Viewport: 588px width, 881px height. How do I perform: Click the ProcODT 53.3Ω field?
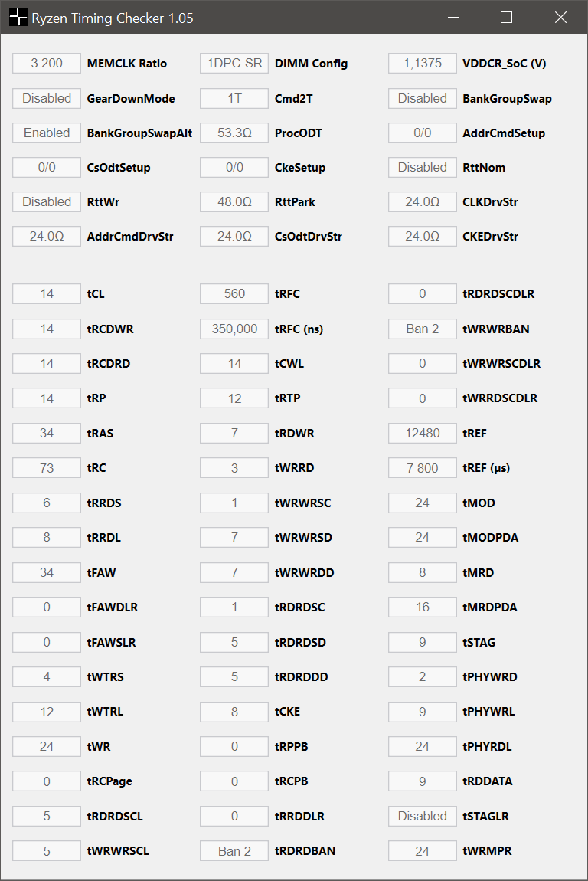tap(234, 133)
